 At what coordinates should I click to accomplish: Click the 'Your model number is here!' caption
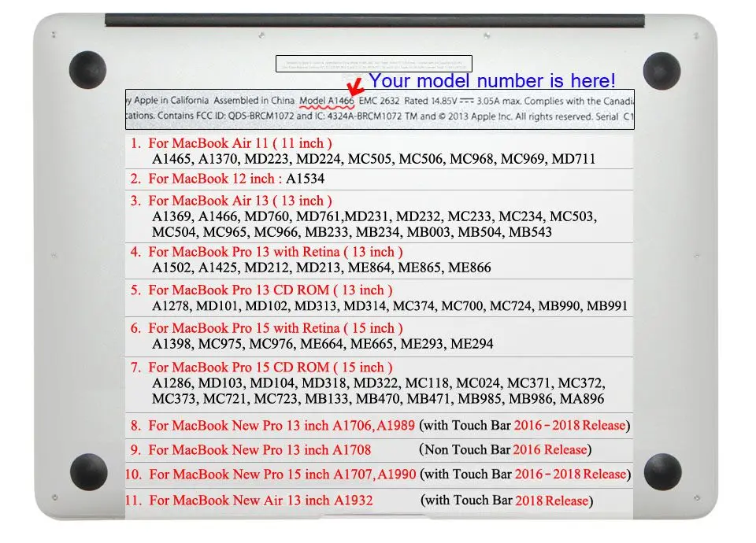coord(491,81)
